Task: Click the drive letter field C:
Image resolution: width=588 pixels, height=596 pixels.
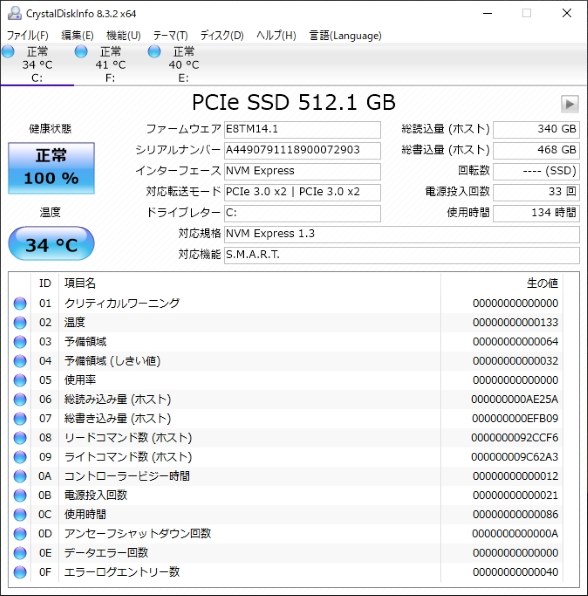Action: coord(302,213)
